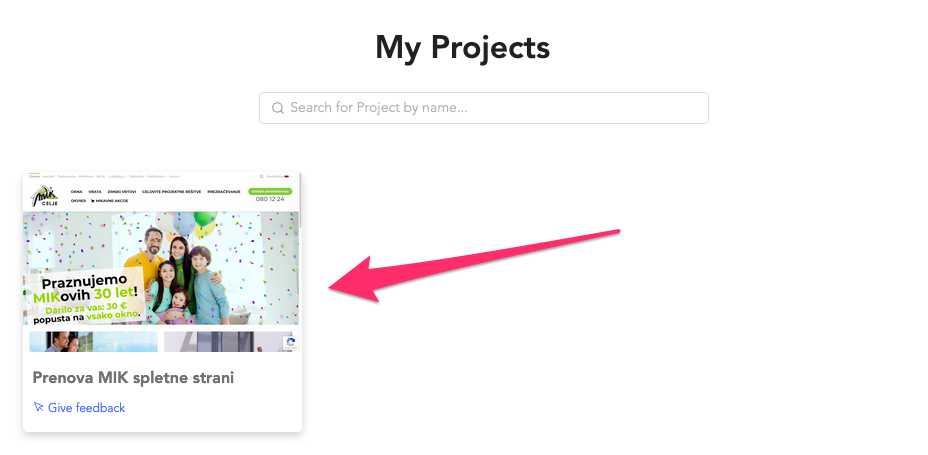
Task: Click the couple photo below the banner
Action: [x=93, y=342]
